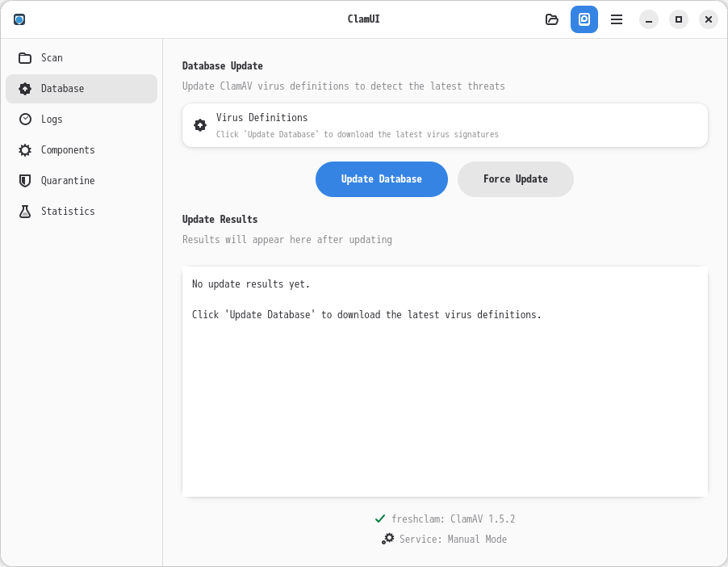Open the hamburger main menu
Viewport: 728px width, 567px height.
(617, 19)
